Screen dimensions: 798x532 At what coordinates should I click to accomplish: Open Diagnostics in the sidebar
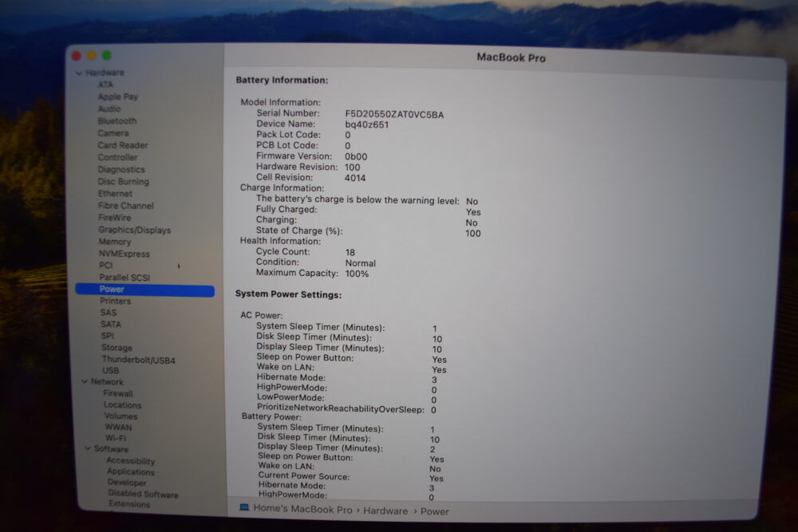pyautogui.click(x=121, y=169)
